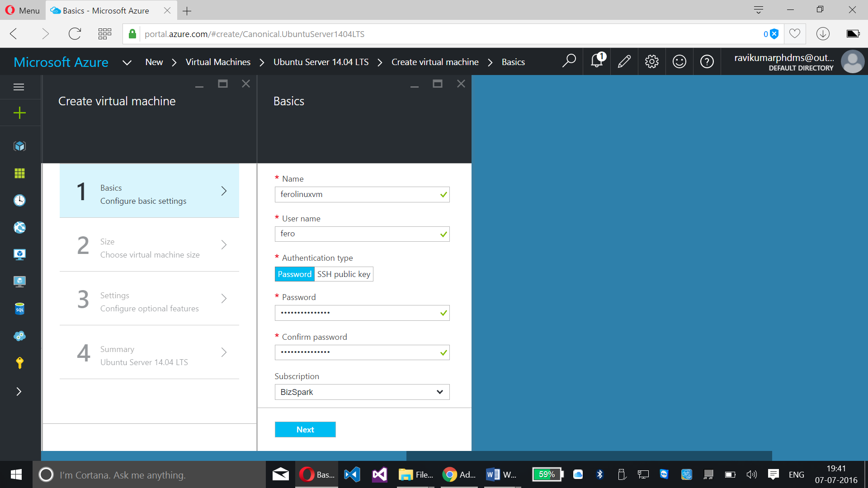
Task: Close the Basics blade
Action: [x=461, y=84]
